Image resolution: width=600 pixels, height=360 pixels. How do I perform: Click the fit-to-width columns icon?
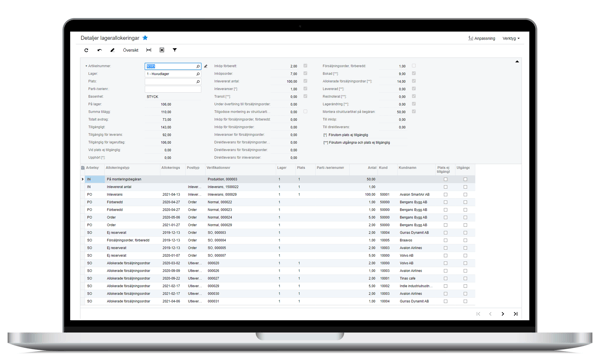149,50
